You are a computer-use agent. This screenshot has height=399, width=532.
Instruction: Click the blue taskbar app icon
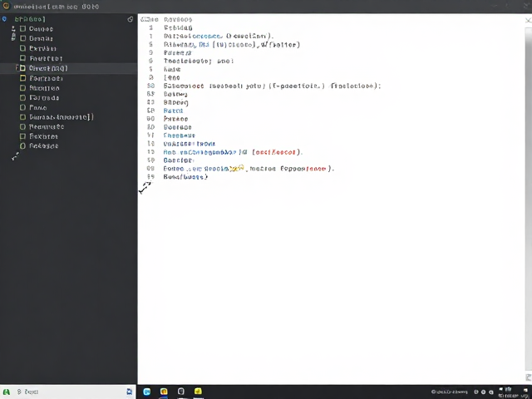[x=147, y=392]
